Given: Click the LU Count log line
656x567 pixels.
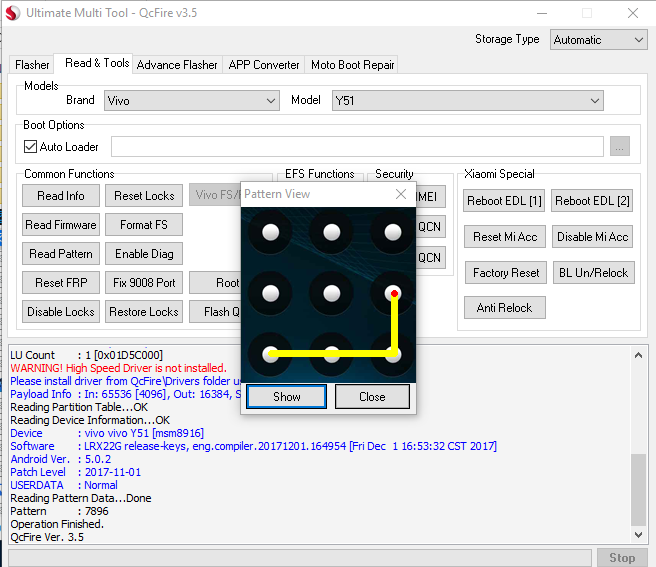Looking at the screenshot, I should 87,355.
